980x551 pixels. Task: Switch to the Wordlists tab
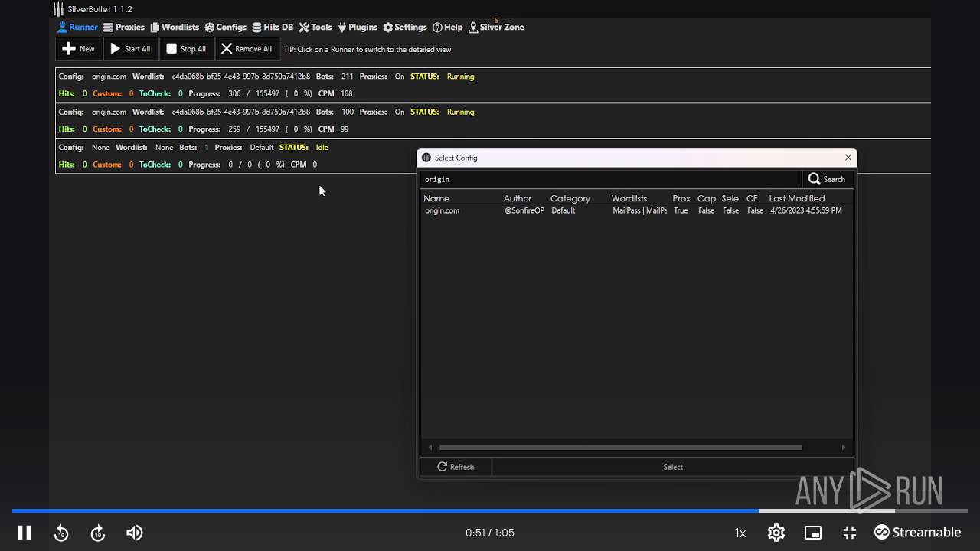(x=175, y=27)
